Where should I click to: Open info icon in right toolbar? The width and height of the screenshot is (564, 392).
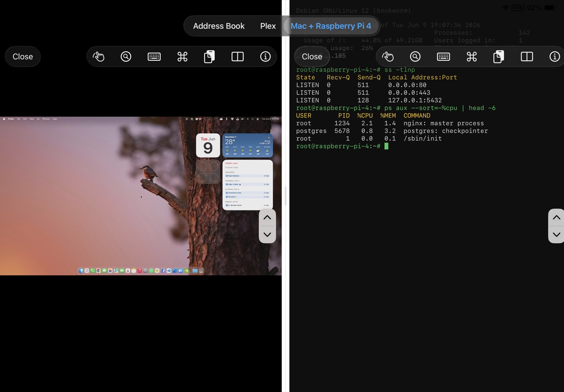pyautogui.click(x=554, y=56)
